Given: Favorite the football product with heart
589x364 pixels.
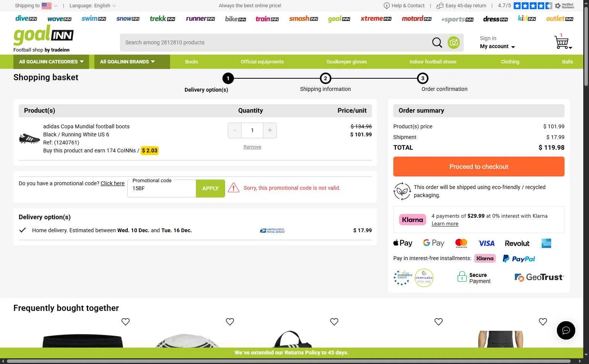Looking at the screenshot, I should [230, 322].
